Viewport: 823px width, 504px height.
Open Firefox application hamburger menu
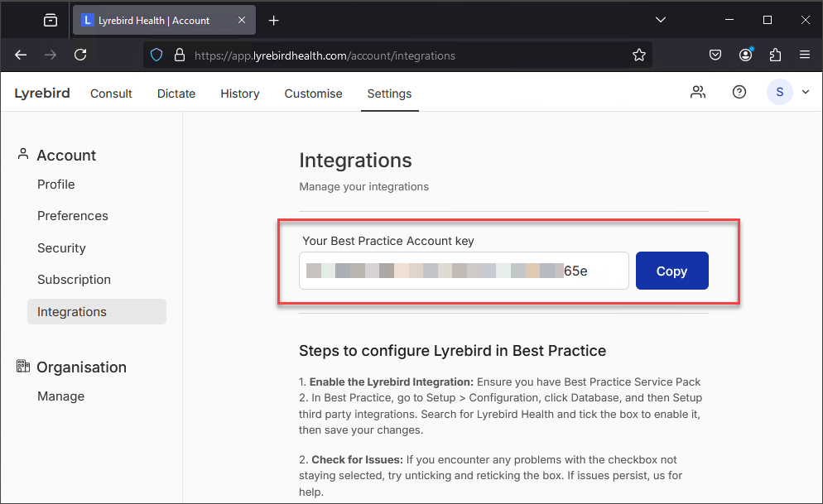pos(805,55)
